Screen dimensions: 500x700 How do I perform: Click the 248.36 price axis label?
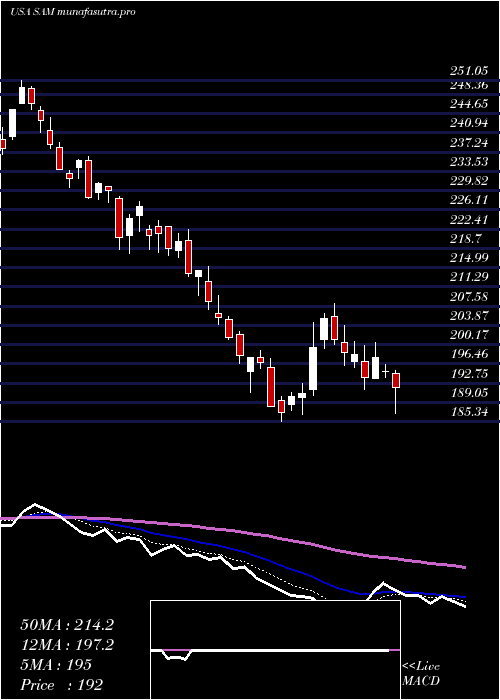pos(468,85)
